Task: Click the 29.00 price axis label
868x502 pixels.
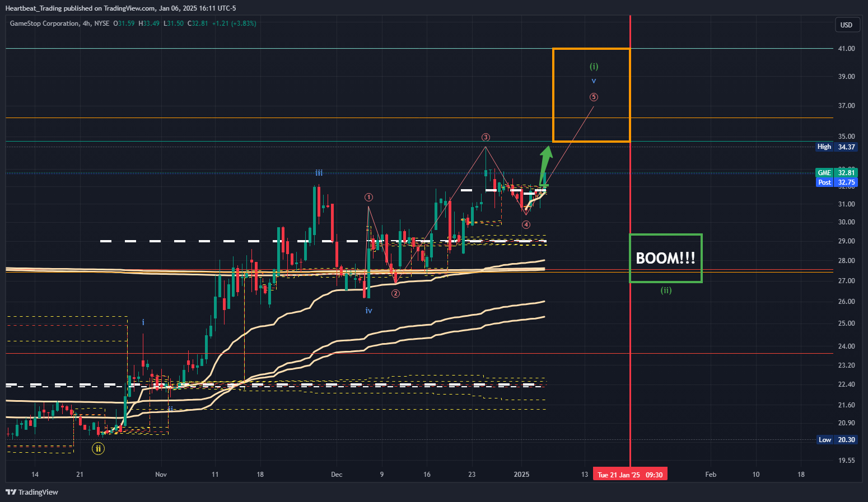Action: (846, 241)
